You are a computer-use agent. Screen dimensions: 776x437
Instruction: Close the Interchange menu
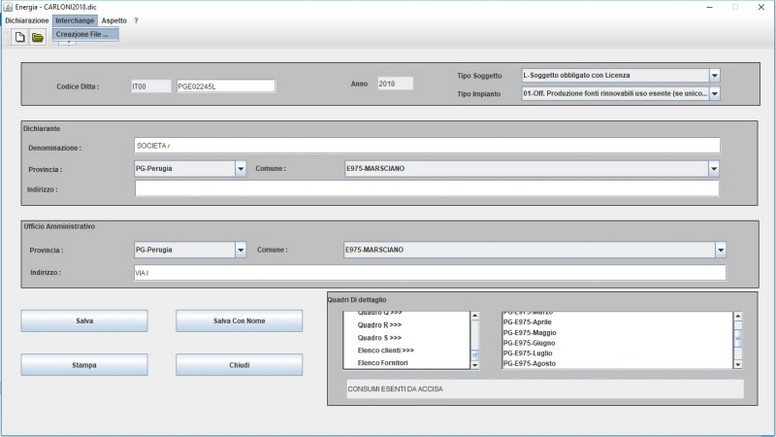coord(75,20)
